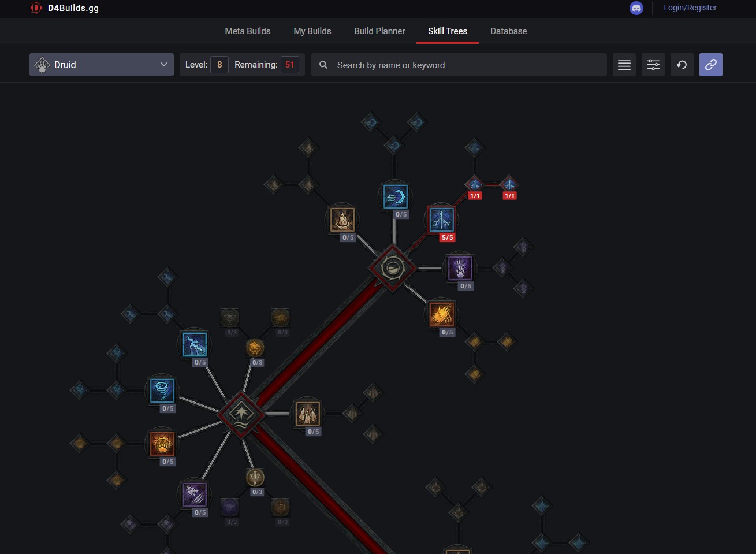Click the Enhanced Wind Shear node directly above Wind Shear
The image size is (756, 554).
pos(393,146)
